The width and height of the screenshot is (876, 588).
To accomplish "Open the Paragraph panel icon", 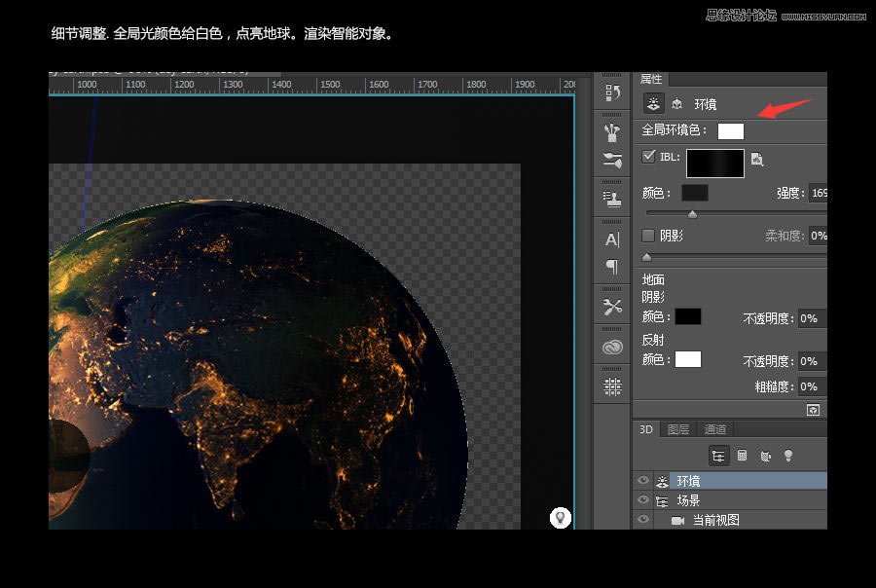I will (612, 267).
